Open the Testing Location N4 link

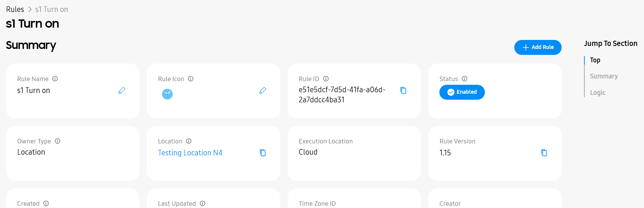190,153
